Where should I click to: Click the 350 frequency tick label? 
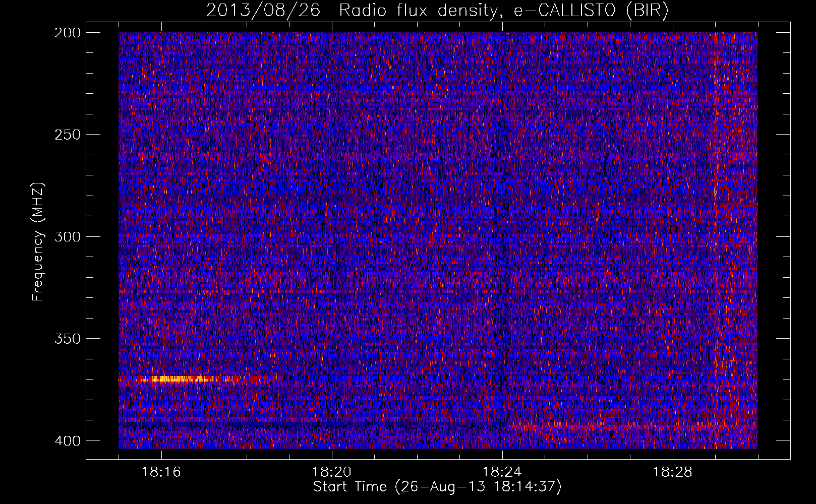pyautogui.click(x=67, y=339)
